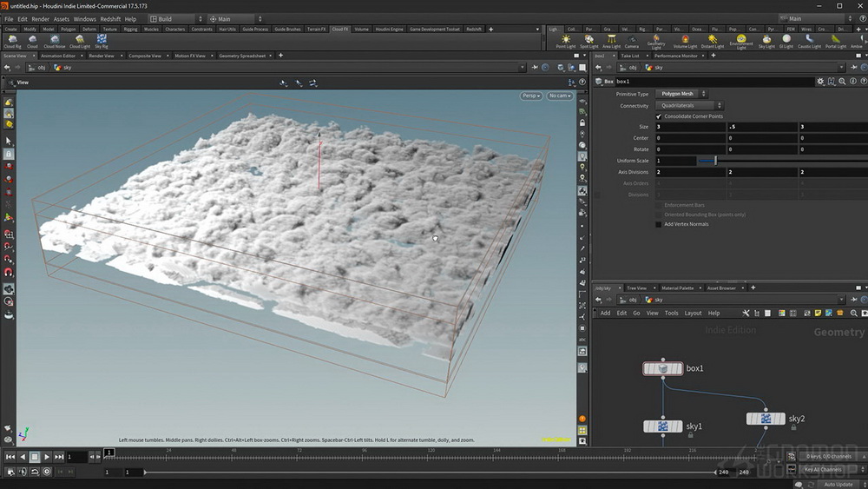Toggle the pin on the viewport pane
Screen dimensions: 868x489
(x=535, y=67)
